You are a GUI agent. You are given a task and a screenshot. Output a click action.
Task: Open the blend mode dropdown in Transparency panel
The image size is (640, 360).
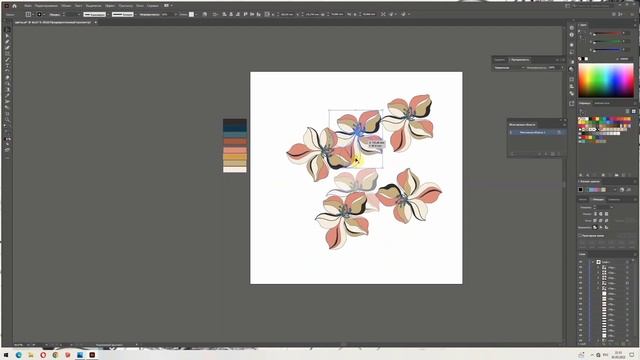tap(509, 68)
